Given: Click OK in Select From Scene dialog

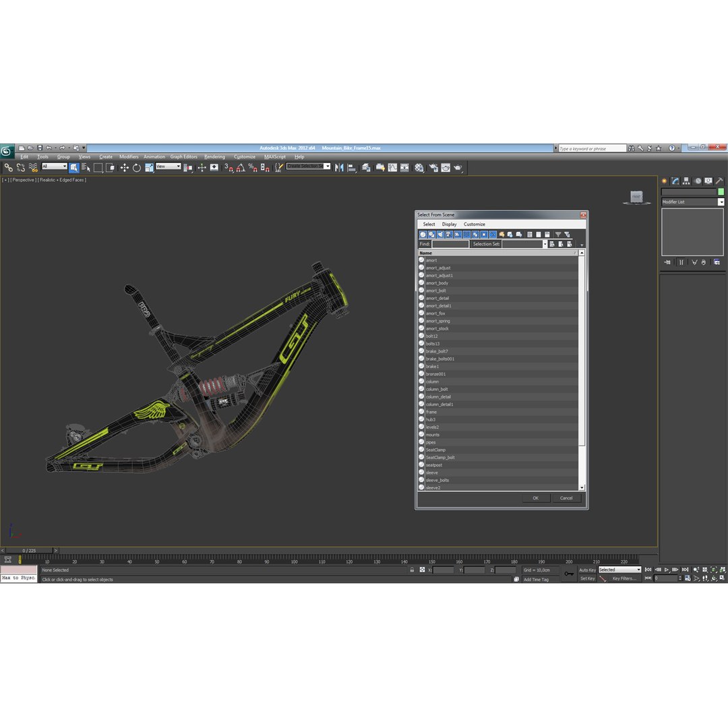Looking at the screenshot, I should [x=535, y=498].
